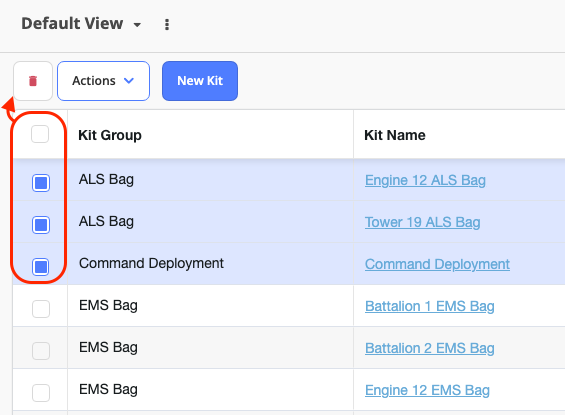This screenshot has width=565, height=415.
Task: Click the red trash delete icon
Action: tap(33, 81)
